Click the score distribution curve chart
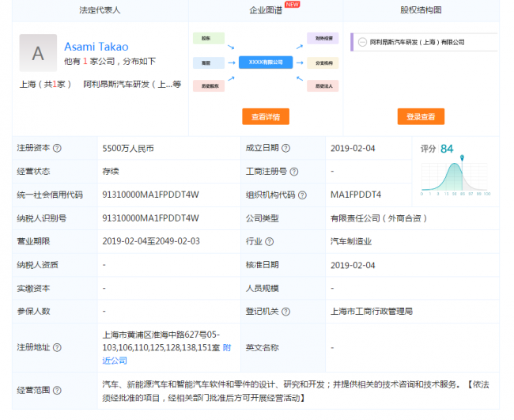Image resolution: width=514 pixels, height=420 pixels. click(x=455, y=177)
